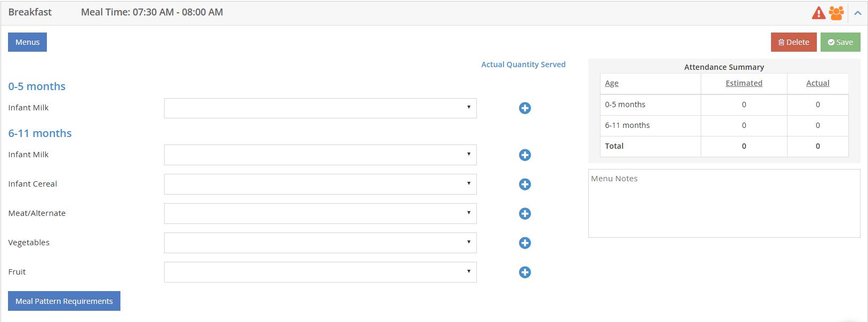
Task: Click plus icon for 0-5 months Infant Milk
Action: [525, 108]
